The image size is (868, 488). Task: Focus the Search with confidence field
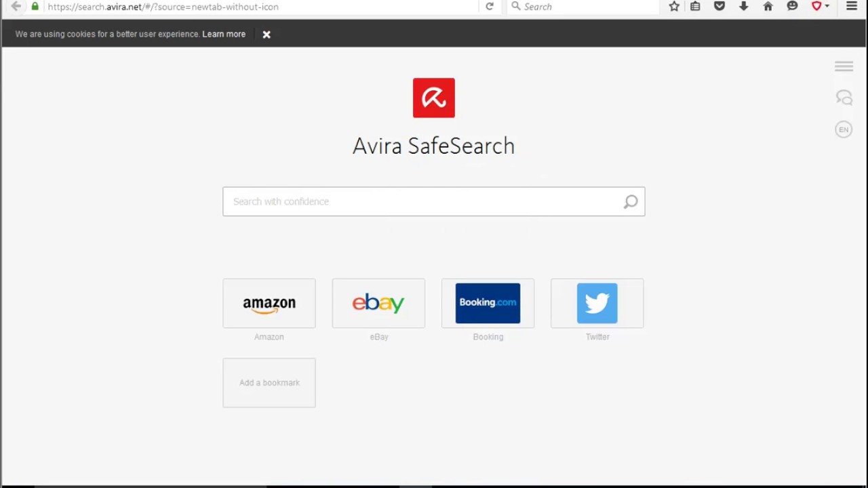coord(434,201)
